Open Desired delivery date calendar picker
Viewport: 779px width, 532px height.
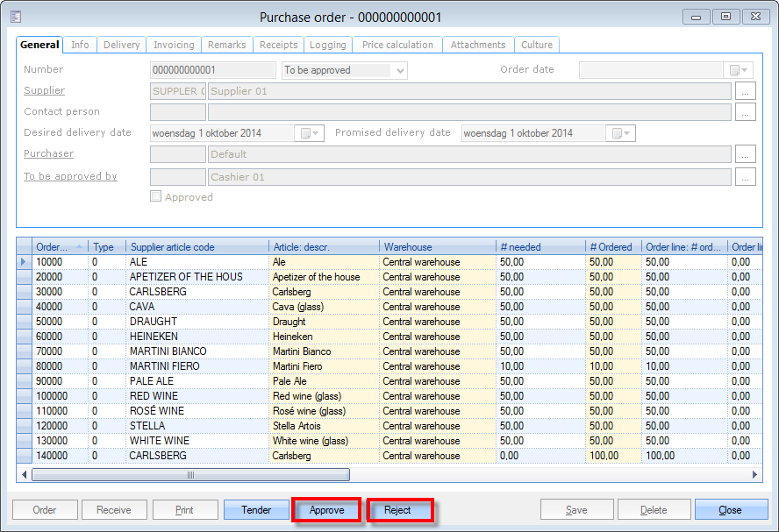coord(311,133)
